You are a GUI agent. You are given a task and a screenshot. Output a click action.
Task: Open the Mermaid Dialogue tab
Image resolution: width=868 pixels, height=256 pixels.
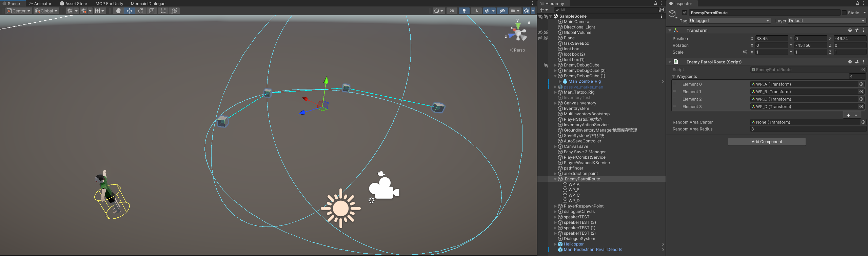[x=148, y=3]
